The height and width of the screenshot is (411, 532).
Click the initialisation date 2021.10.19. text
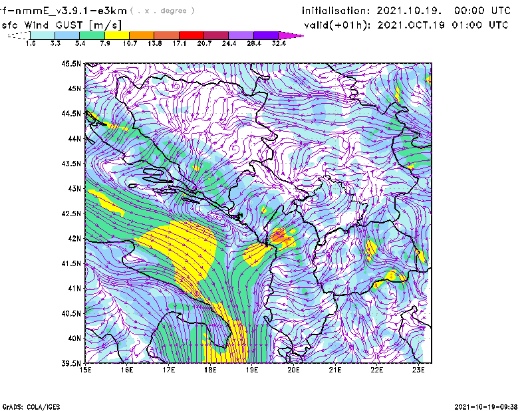[409, 11]
